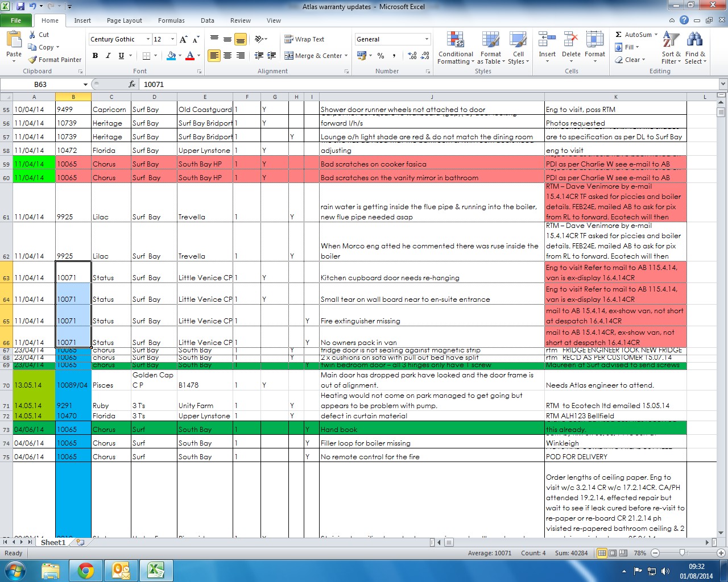The image size is (728, 582).
Task: Select the Sheet1 worksheet tab
Action: click(53, 542)
